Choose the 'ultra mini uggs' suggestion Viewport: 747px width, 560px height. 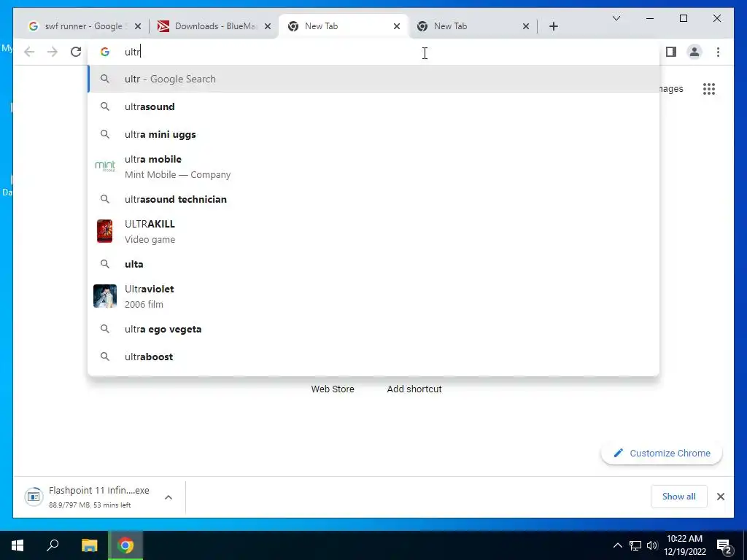point(373,134)
